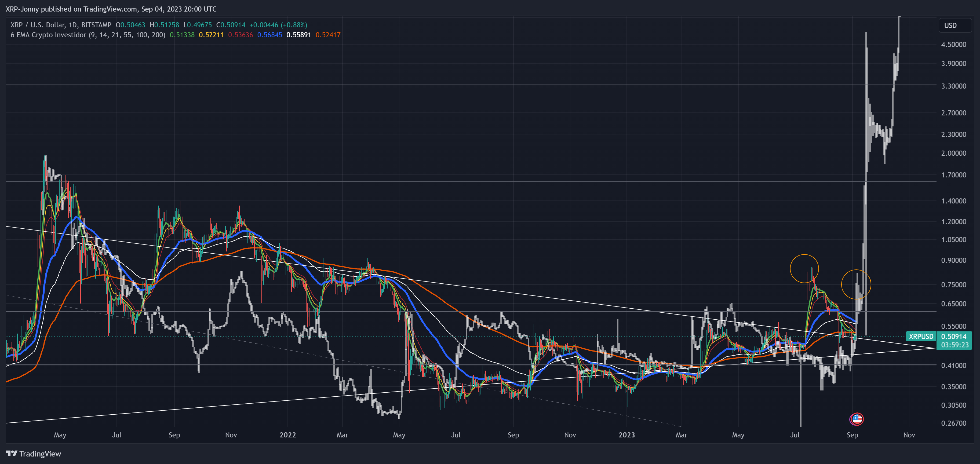980x464 pixels.
Task: Click the green EMA value 0.51338
Action: (x=182, y=35)
